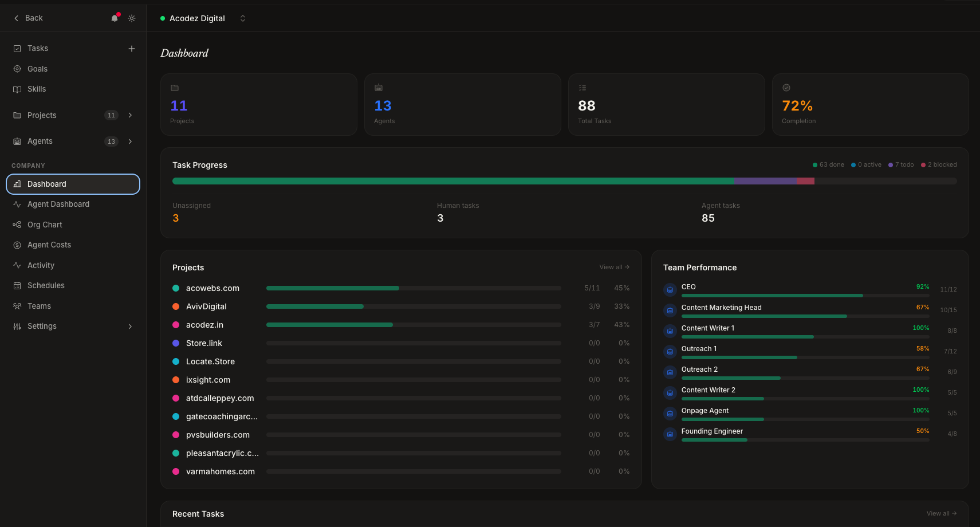Click the CEO agent avatar icon
Screen dimensions: 980x527
pos(670,290)
